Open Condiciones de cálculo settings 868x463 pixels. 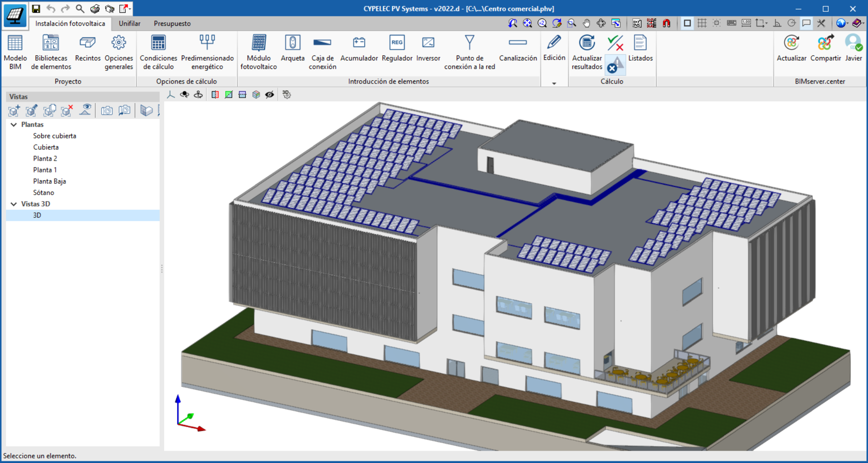[158, 52]
